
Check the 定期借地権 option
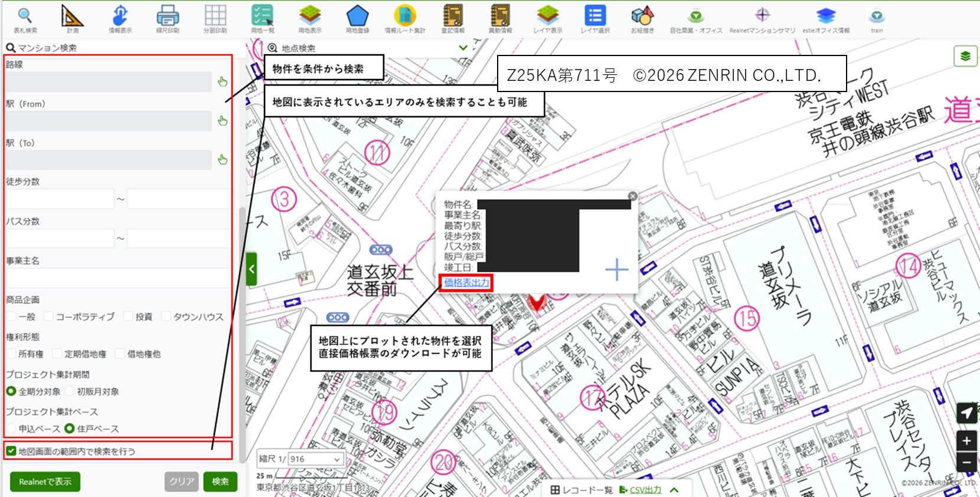click(57, 354)
